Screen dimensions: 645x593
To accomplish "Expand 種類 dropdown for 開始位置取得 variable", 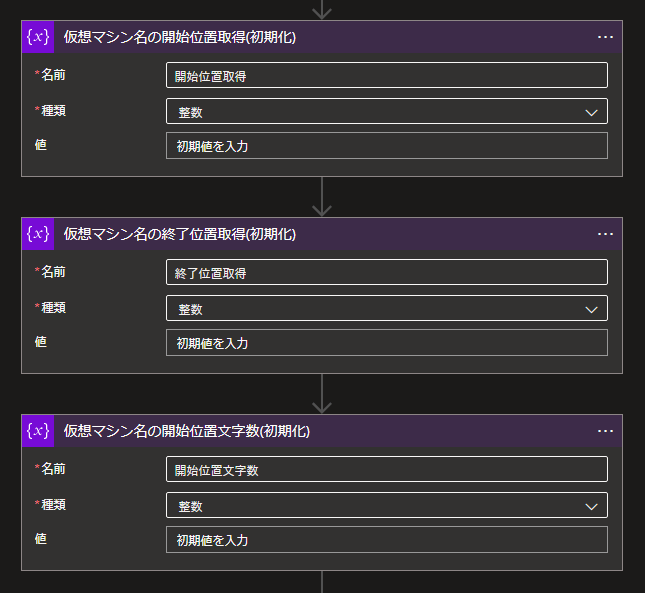I will point(387,111).
